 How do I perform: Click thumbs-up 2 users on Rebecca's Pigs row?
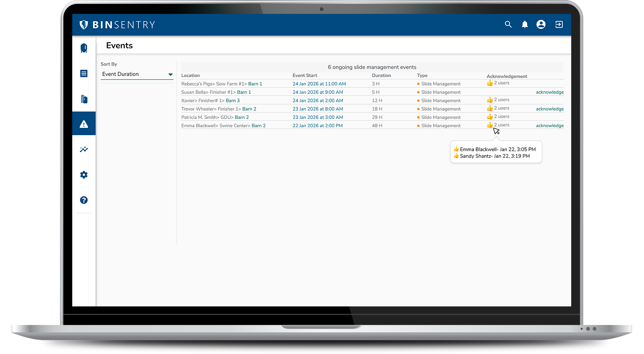click(x=498, y=83)
